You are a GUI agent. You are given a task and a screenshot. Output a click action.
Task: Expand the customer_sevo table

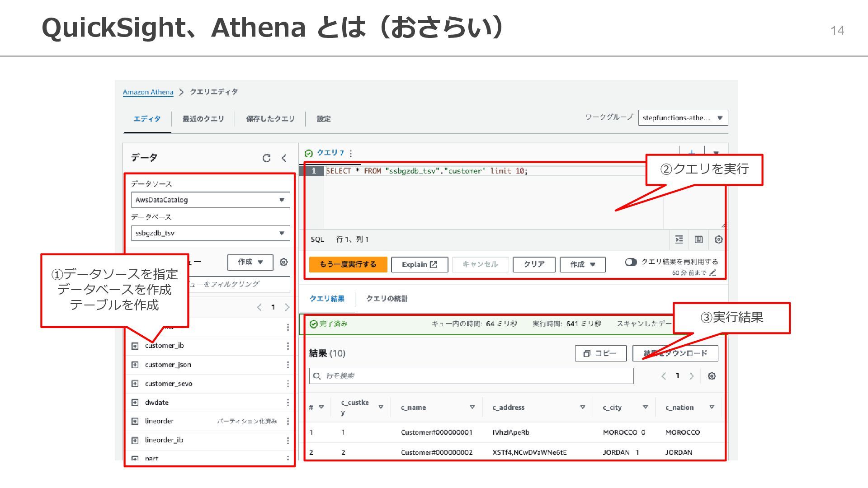point(135,384)
